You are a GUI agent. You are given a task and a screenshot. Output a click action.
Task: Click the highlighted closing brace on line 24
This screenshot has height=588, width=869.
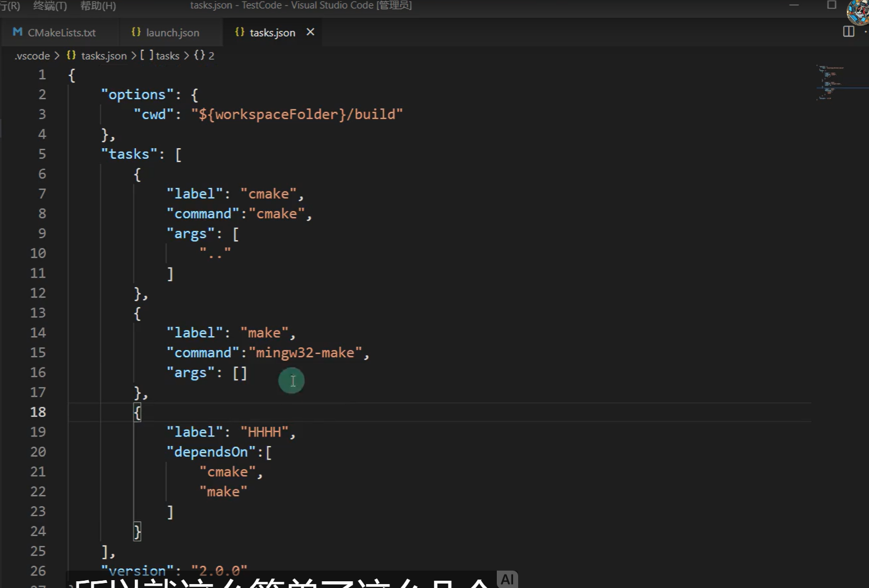(x=137, y=531)
